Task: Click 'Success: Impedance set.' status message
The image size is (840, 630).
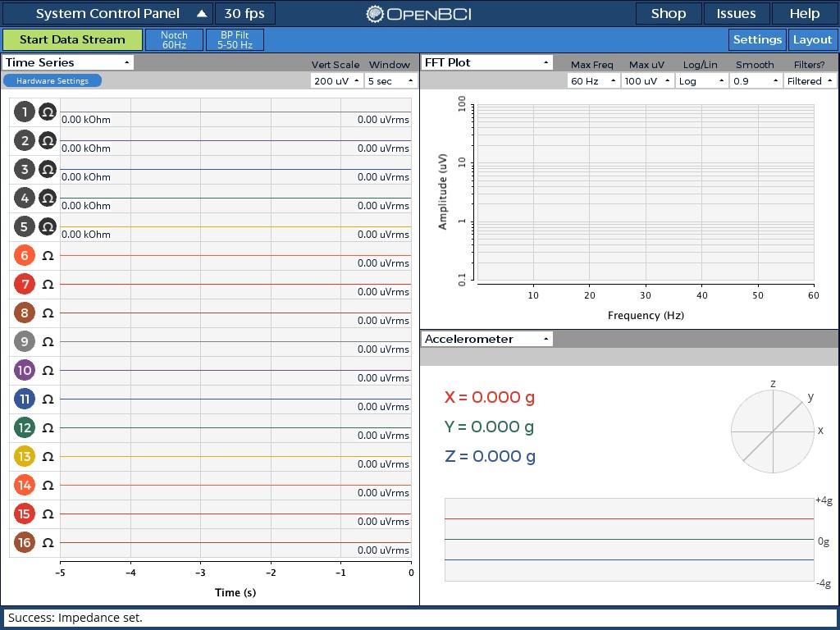Action: pos(75,618)
